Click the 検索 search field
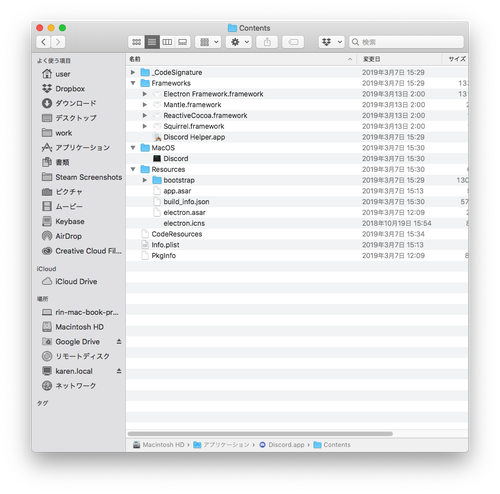The width and height of the screenshot is (500, 494). click(x=406, y=42)
